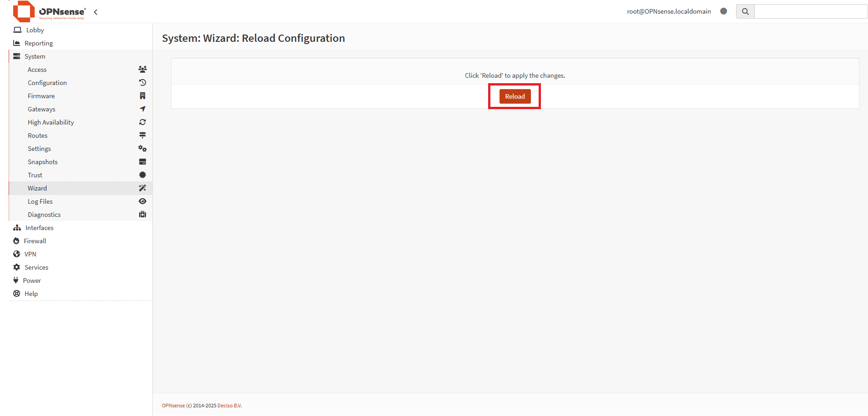The width and height of the screenshot is (868, 416).
Task: Focus the top search input field
Action: (811, 11)
